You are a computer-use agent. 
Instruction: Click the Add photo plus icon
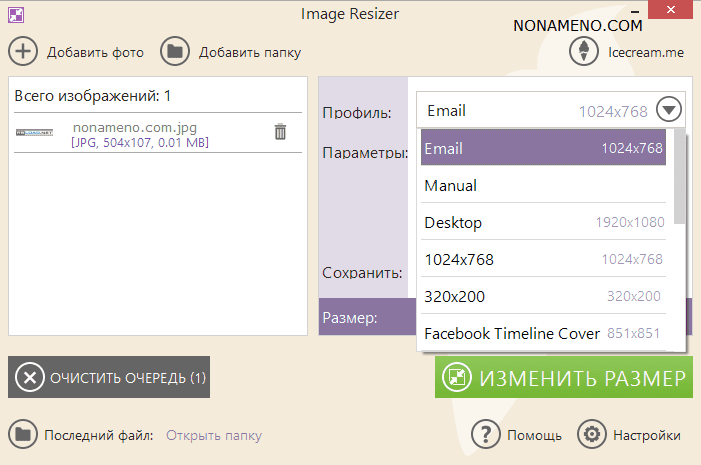click(x=23, y=51)
